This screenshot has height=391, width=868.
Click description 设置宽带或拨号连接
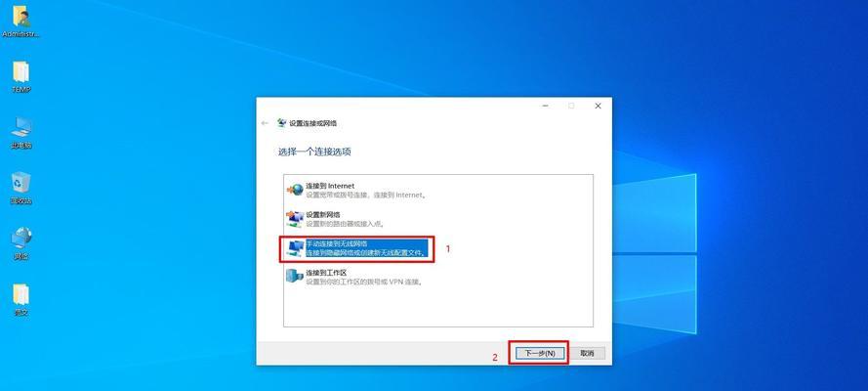(x=365, y=195)
